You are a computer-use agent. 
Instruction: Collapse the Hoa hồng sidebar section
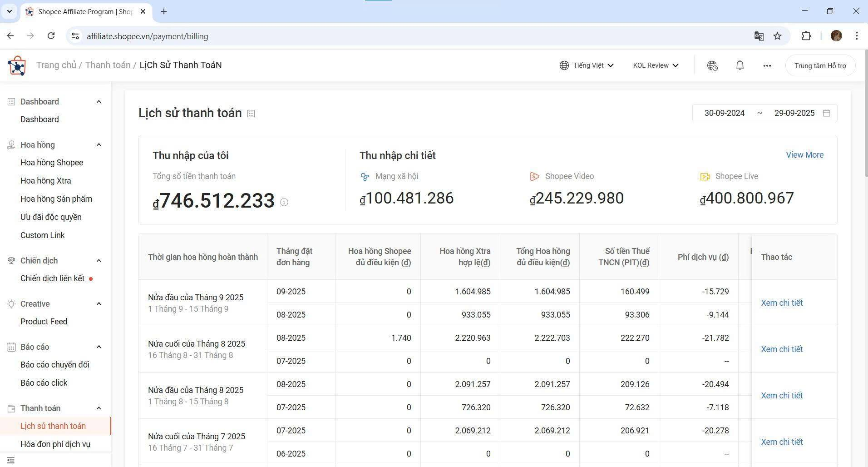(x=99, y=145)
